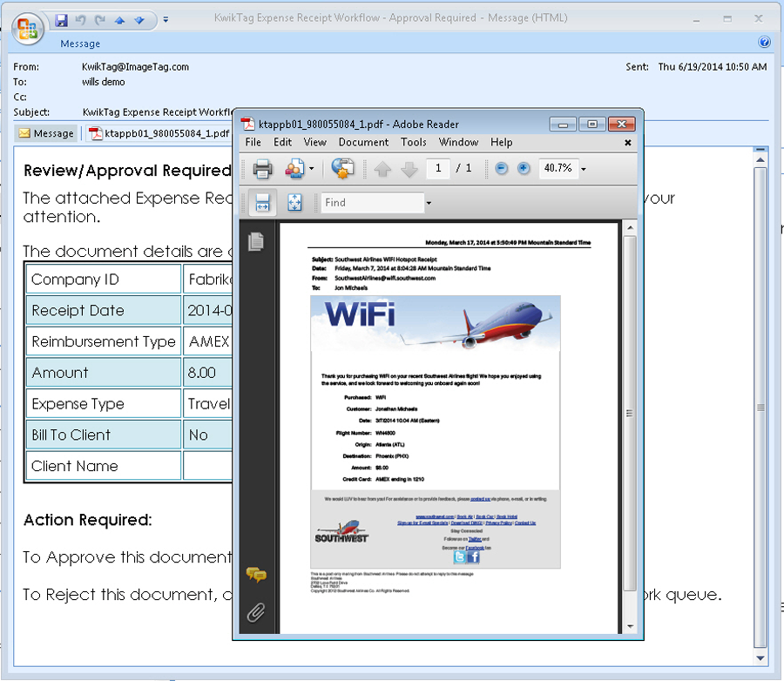Open the Tools menu in Adobe Reader
This screenshot has width=784, height=681.
pos(414,143)
